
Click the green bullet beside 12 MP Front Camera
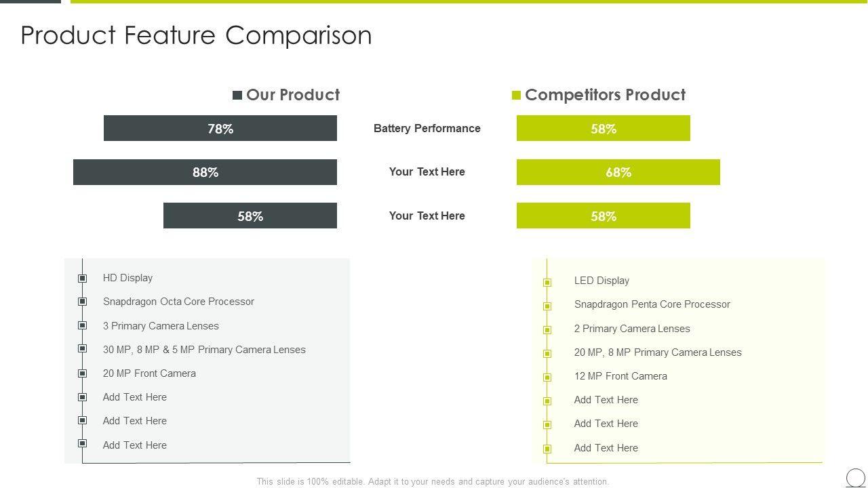[547, 378]
